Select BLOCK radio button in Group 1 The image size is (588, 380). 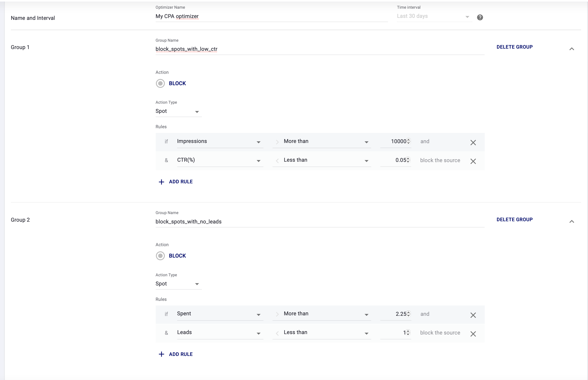(x=160, y=83)
